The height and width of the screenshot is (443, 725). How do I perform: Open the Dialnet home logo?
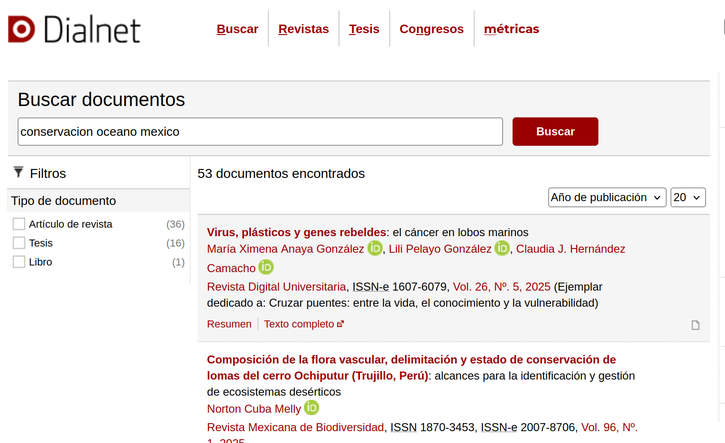[x=74, y=29]
